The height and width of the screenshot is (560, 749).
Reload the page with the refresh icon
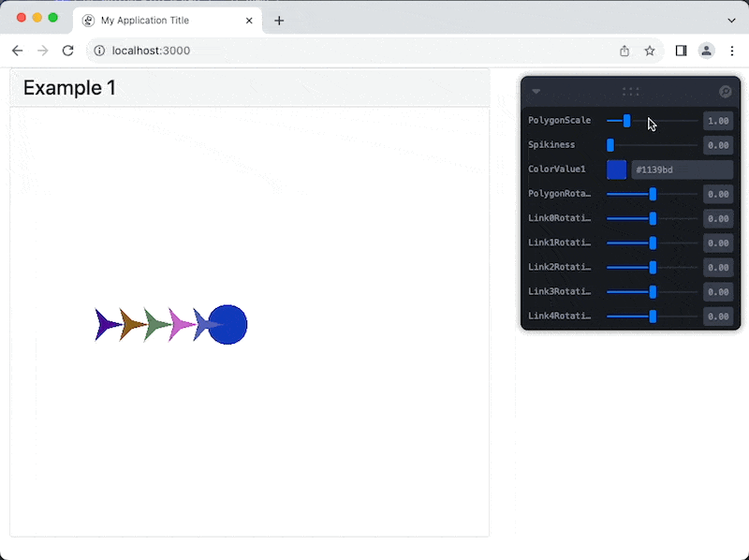point(67,51)
